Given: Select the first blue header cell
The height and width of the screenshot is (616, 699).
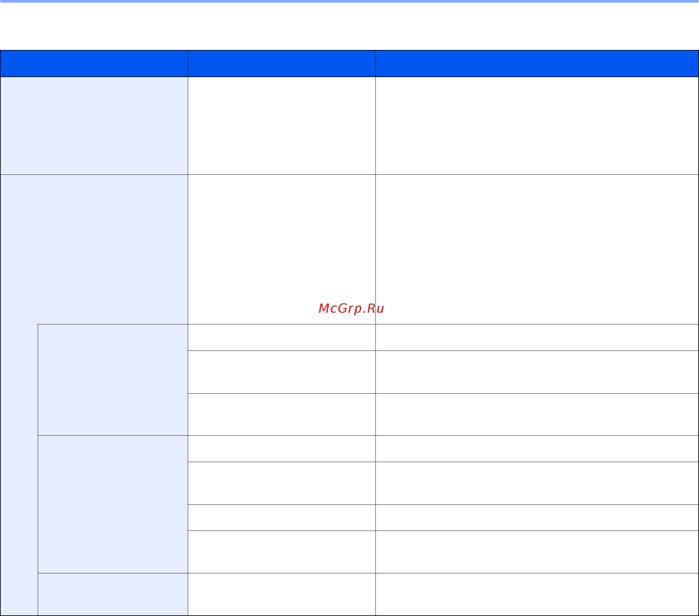Looking at the screenshot, I should [94, 64].
